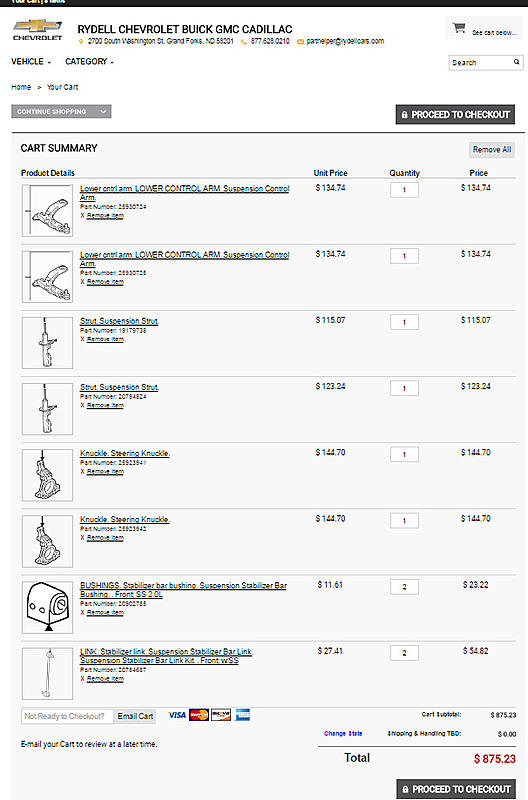Click the red X for part 25930724
528x800 pixels.
82,216
